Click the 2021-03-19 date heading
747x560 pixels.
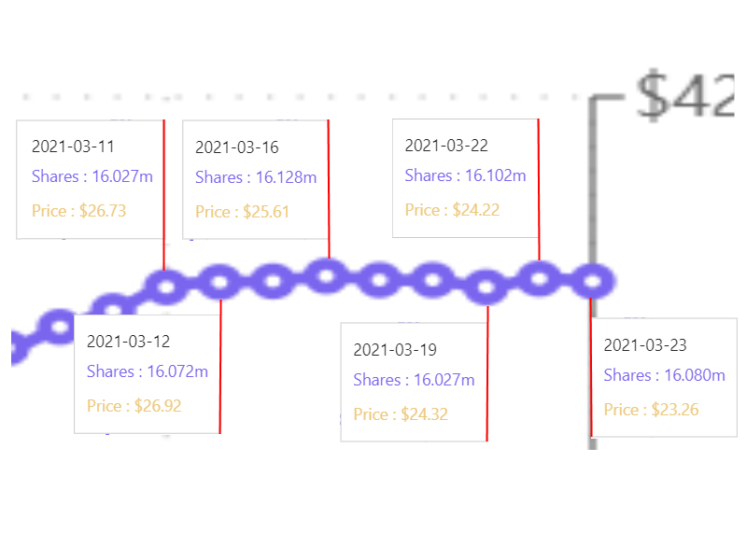click(394, 350)
